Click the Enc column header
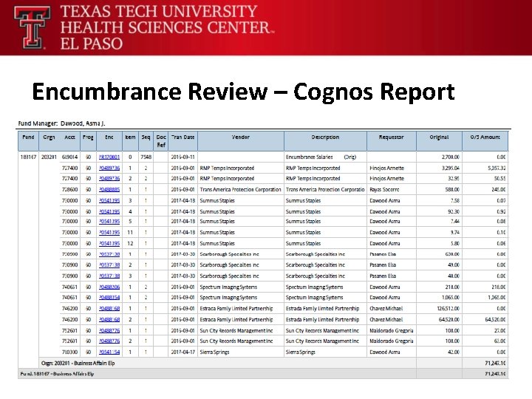The height and width of the screenshot is (399, 532). [109, 141]
